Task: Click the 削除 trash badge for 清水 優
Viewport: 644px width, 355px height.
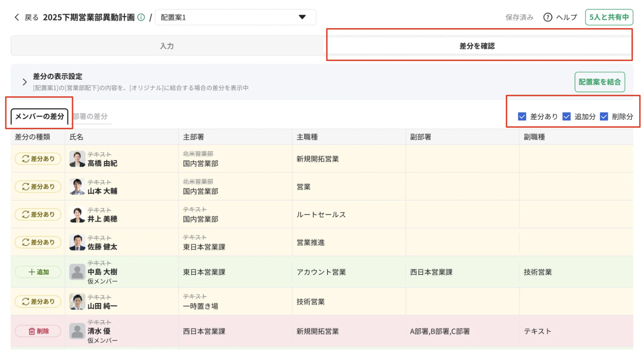Action: pos(38,331)
